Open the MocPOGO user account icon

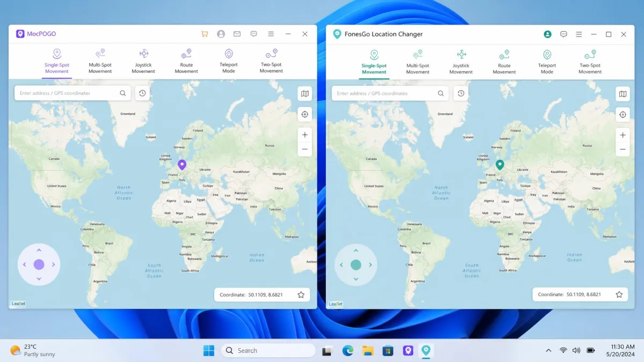pos(221,34)
